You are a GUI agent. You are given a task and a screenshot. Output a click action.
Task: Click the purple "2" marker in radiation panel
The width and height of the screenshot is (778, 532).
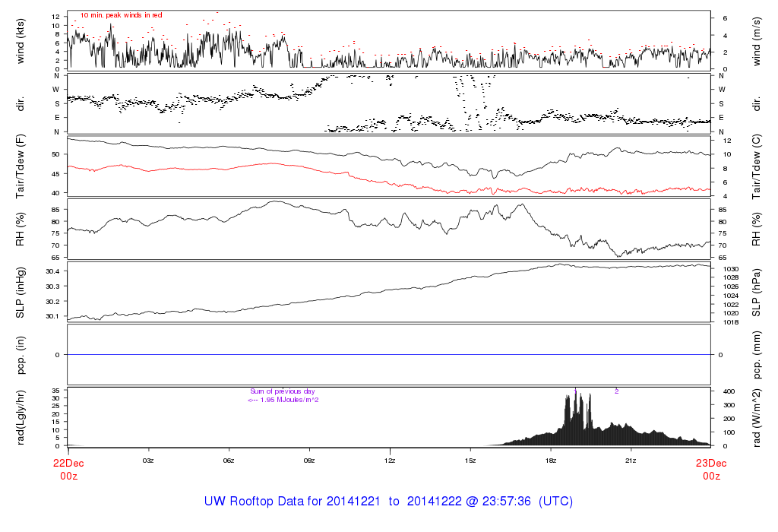point(616,391)
